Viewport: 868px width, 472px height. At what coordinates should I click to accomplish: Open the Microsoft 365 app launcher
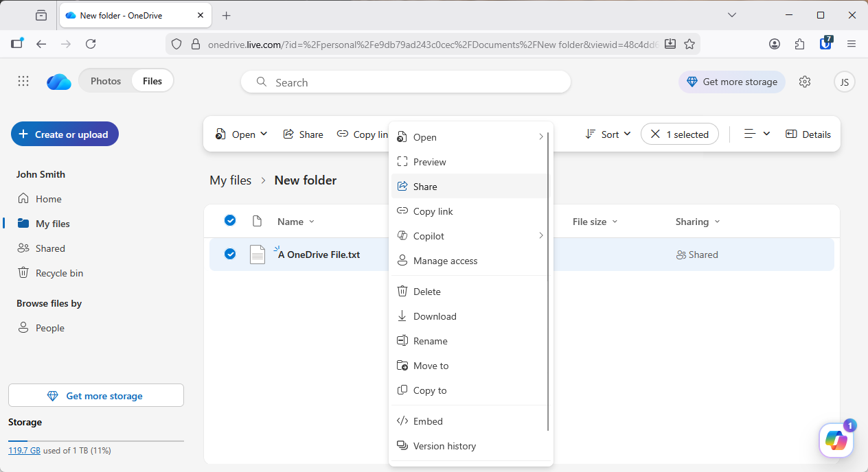(x=23, y=80)
